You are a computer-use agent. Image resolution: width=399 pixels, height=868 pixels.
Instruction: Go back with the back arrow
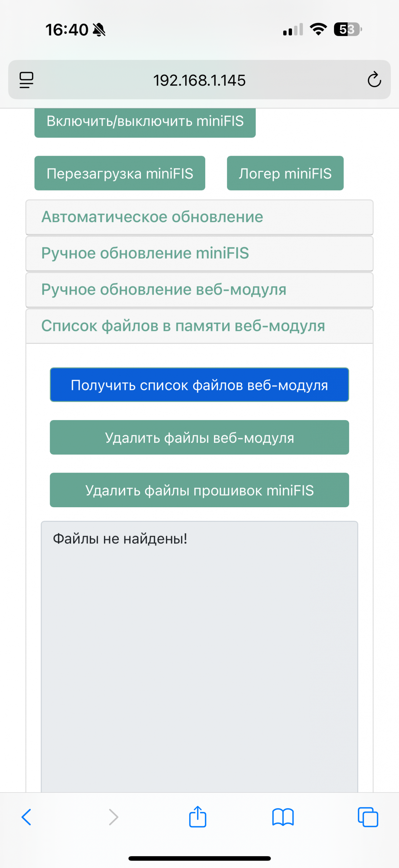(26, 817)
